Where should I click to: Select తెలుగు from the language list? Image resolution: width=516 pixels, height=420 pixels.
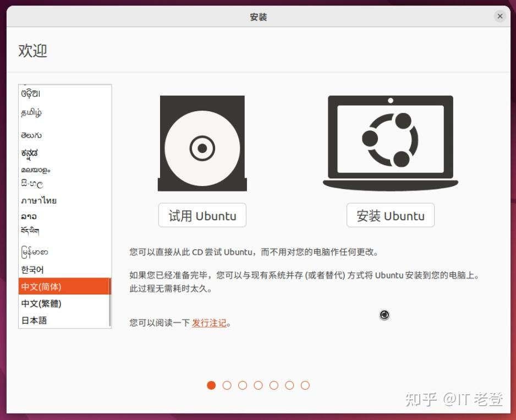[32, 135]
